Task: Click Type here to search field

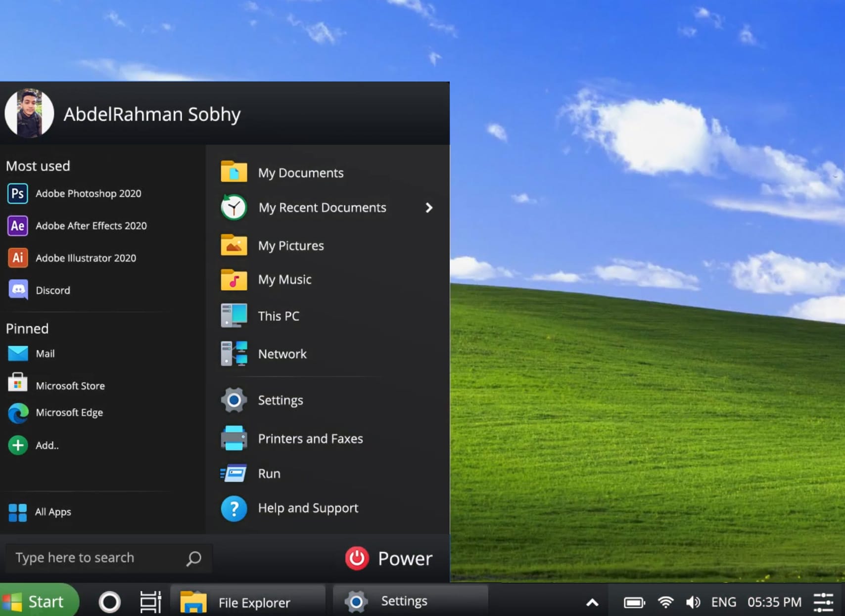Action: [109, 558]
